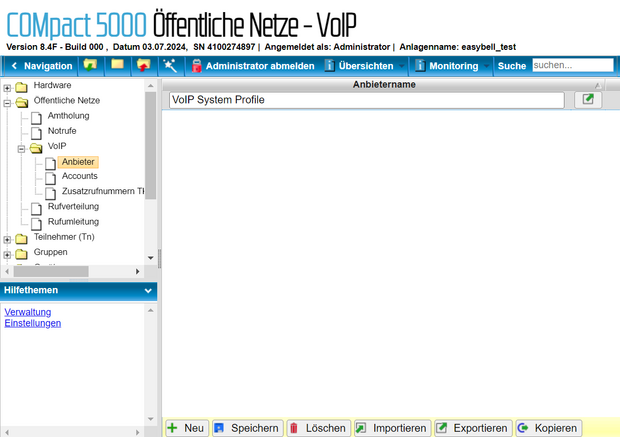
Task: Open the magic wand assistant icon
Action: 169,66
